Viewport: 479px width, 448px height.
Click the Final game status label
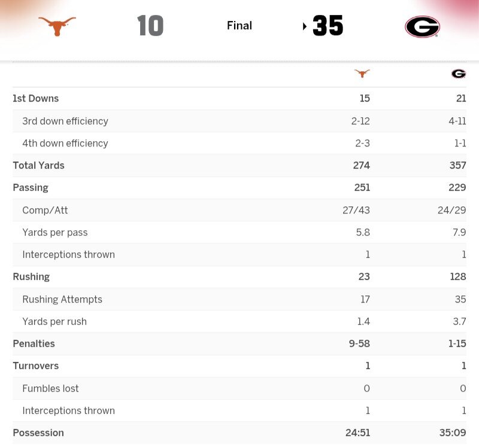pyautogui.click(x=239, y=26)
